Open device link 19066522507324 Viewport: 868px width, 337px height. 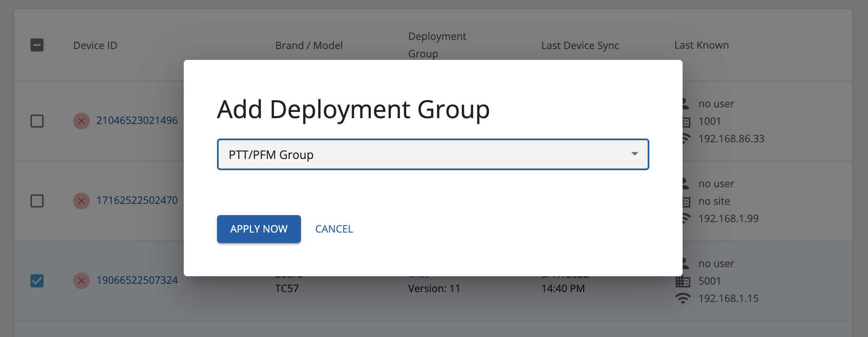(x=137, y=280)
